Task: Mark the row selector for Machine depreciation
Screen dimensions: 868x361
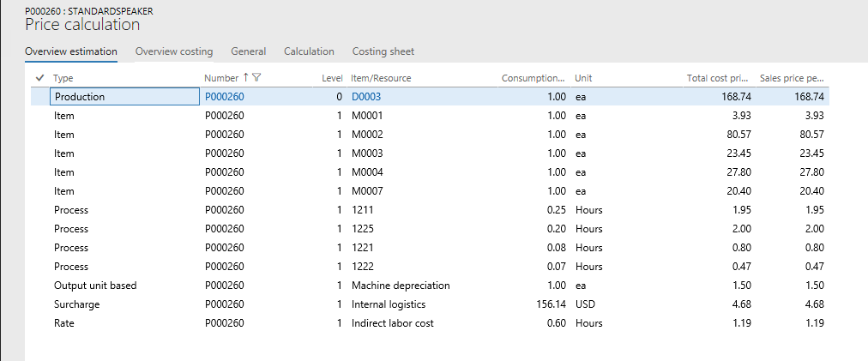Action: point(39,286)
